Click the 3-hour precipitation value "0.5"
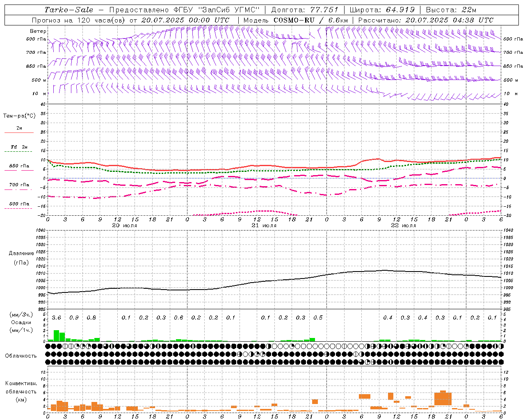This screenshot has width=525, height=420. tap(318, 318)
